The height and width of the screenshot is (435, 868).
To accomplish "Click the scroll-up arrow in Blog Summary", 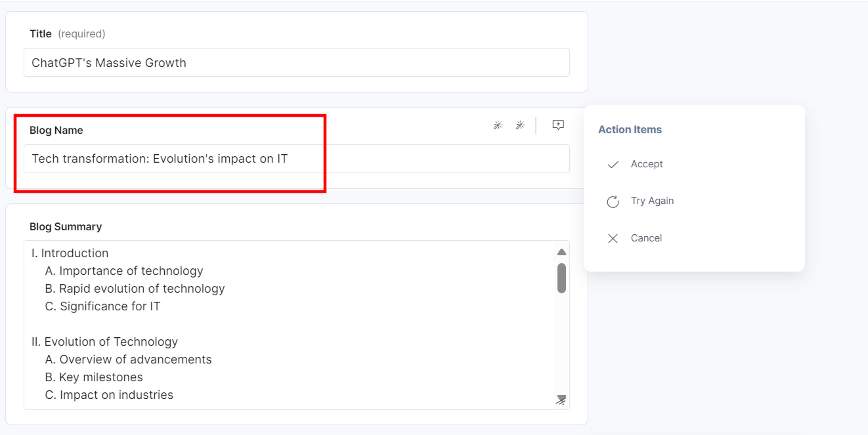I will 561,252.
